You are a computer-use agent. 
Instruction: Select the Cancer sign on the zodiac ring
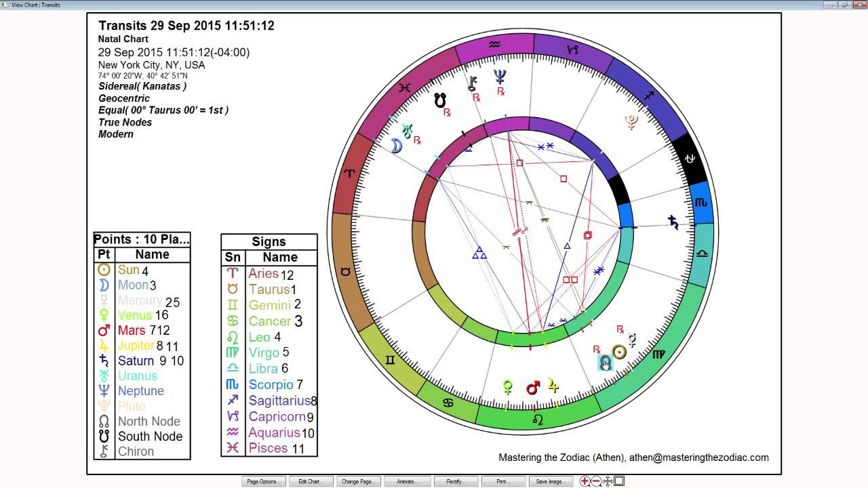[448, 403]
